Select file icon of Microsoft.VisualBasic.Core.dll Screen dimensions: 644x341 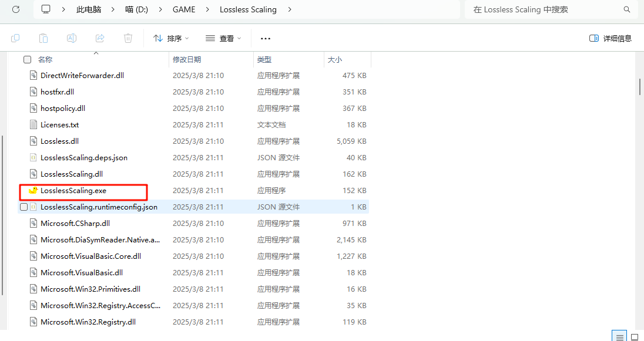tap(33, 256)
